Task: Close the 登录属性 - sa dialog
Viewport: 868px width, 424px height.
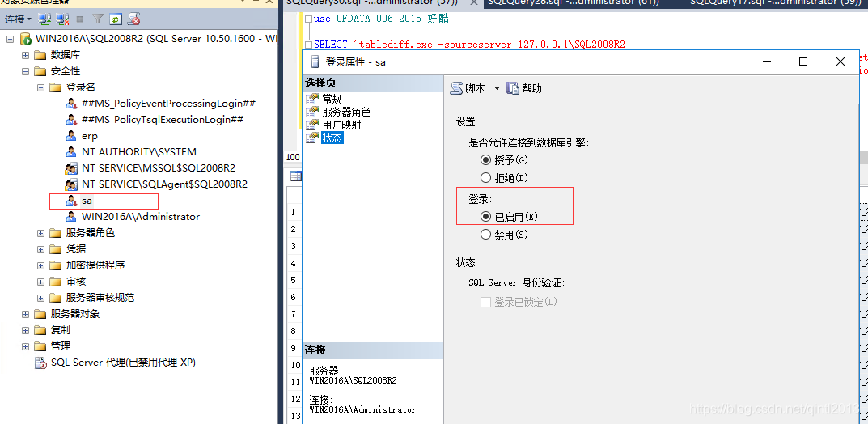Action: 840,61
